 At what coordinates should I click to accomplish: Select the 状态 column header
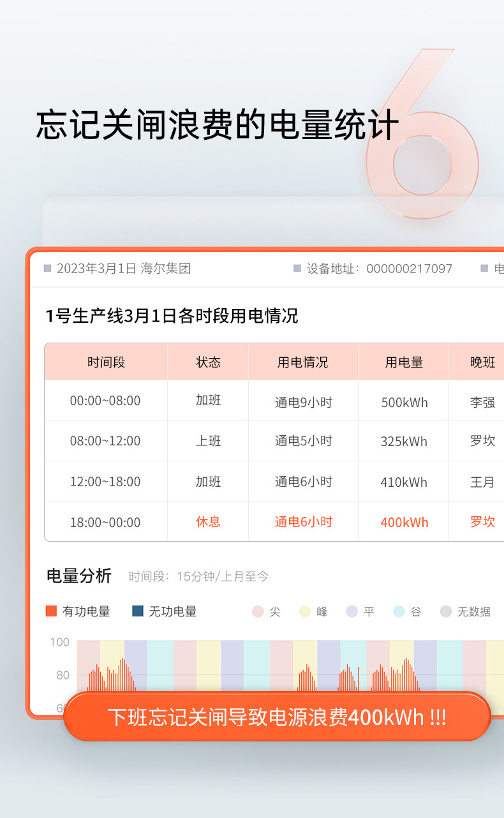[208, 362]
